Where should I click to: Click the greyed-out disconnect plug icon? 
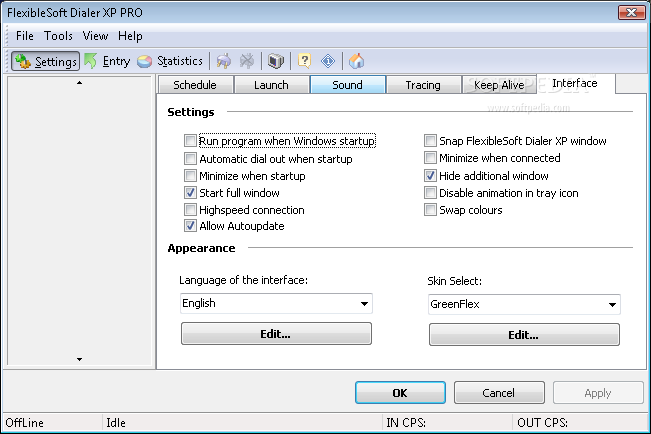click(x=247, y=61)
